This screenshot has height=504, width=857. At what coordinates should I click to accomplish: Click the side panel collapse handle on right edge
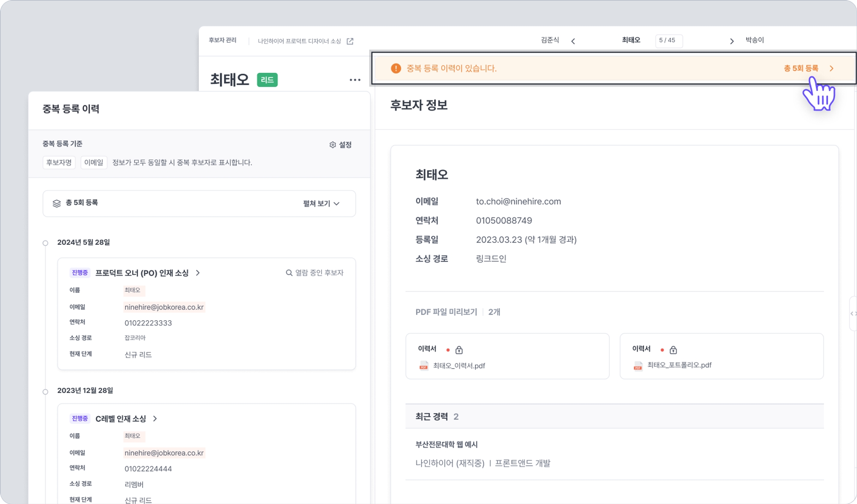click(853, 314)
